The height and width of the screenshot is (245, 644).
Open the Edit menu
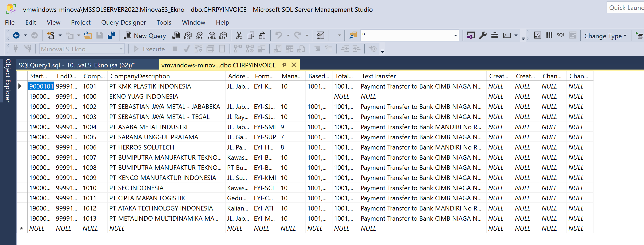pos(31,22)
